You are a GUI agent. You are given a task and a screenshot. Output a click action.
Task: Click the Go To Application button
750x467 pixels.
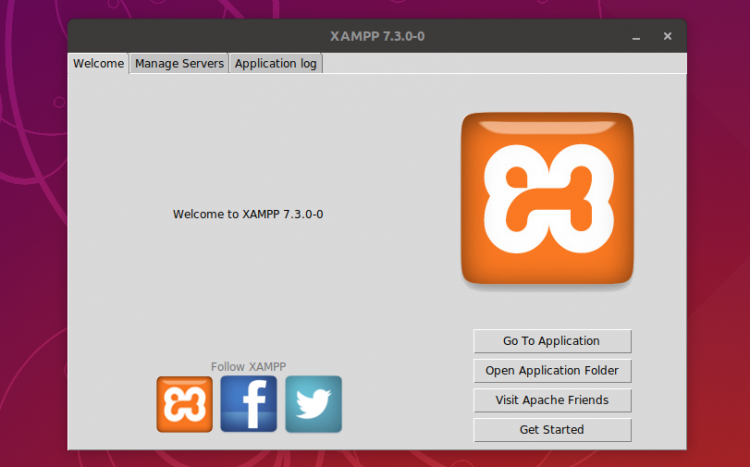[x=552, y=341]
